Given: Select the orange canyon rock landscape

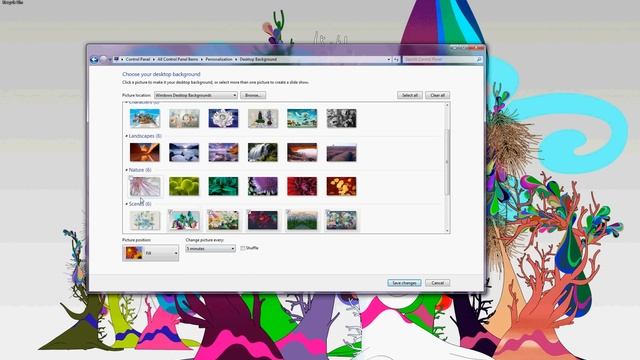Looking at the screenshot, I should click(x=145, y=152).
